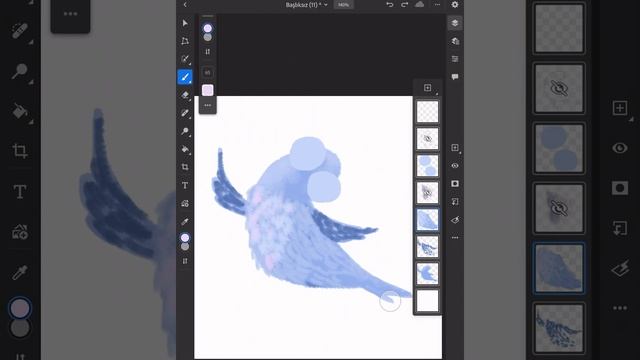
Task: Select the Eraser tool
Action: [185, 95]
